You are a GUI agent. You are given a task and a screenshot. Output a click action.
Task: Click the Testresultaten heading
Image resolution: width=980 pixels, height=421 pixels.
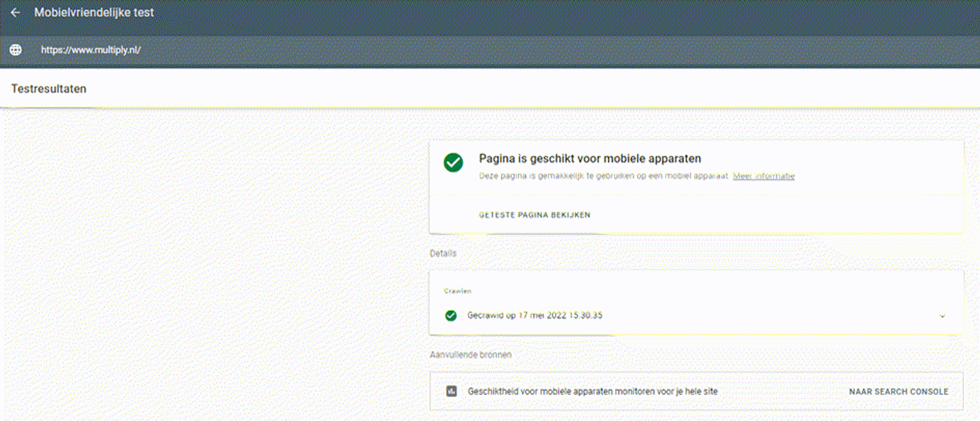[x=49, y=89]
